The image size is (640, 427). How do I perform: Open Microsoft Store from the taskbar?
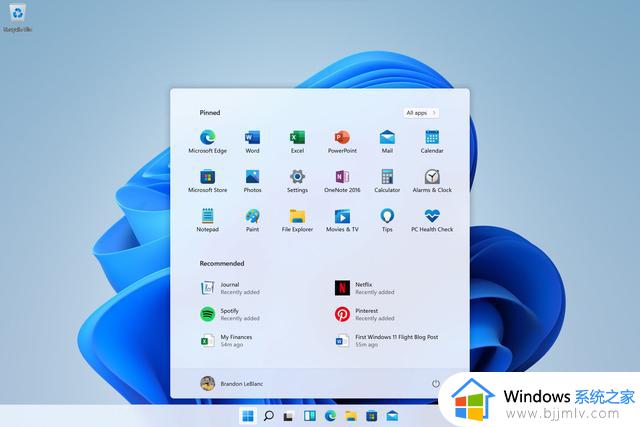tap(371, 416)
